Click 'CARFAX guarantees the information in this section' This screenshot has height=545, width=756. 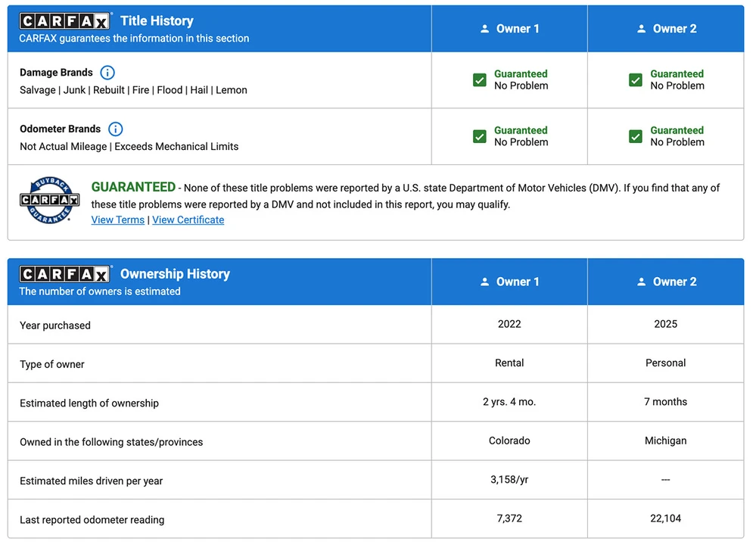tap(134, 39)
